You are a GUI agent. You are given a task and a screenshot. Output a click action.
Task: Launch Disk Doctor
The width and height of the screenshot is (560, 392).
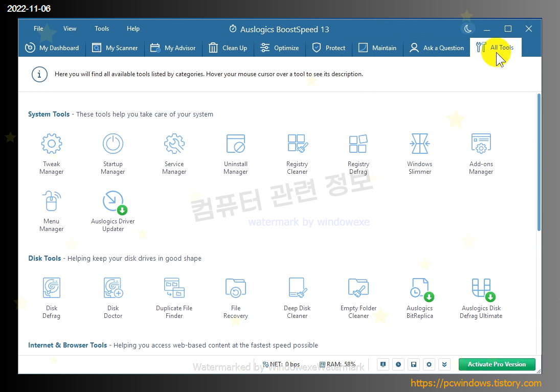[x=113, y=298]
